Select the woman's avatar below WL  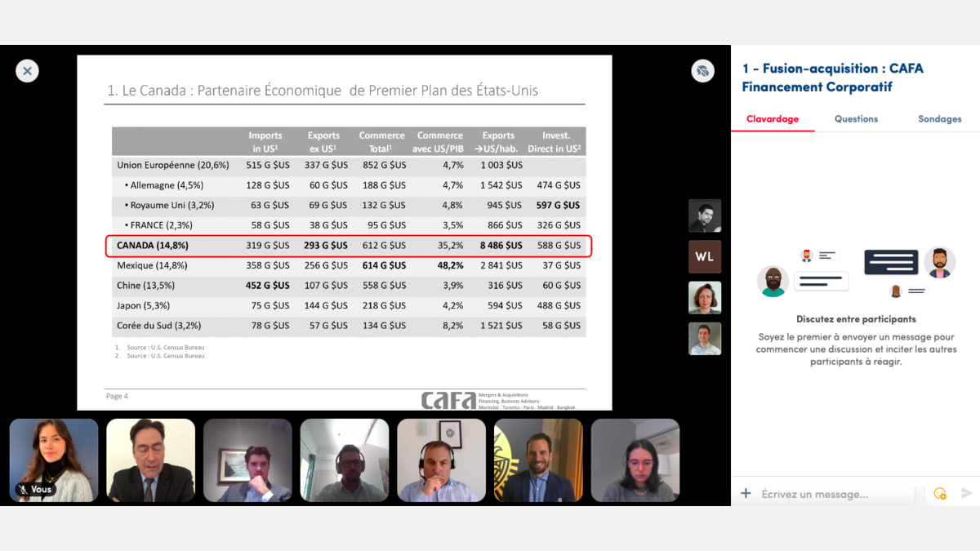point(704,298)
